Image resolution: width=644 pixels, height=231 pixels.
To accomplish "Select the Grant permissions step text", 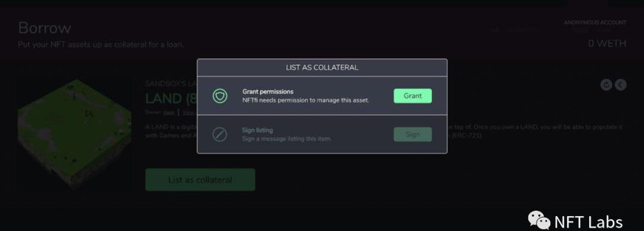I will click(305, 96).
